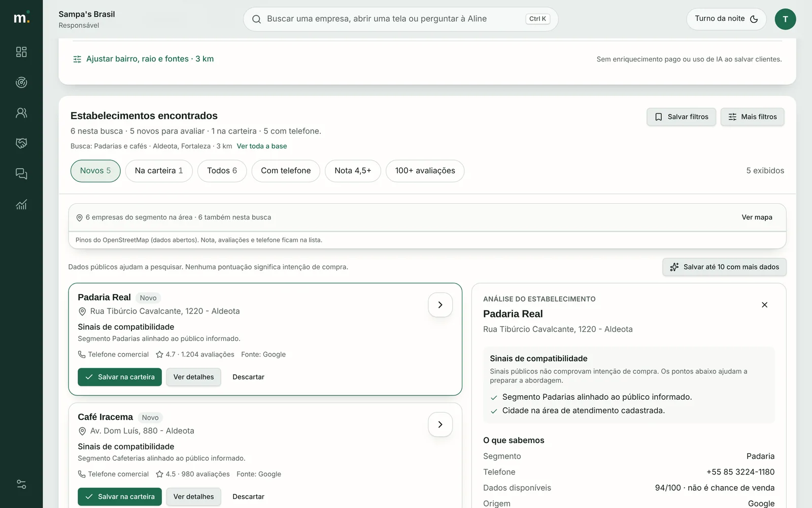Open the m. logo home

[x=21, y=18]
